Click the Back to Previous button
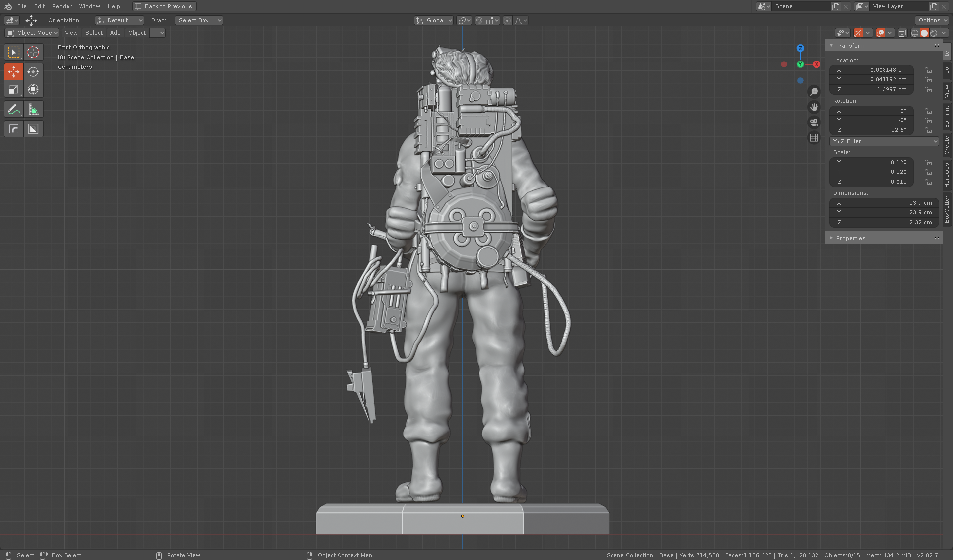The width and height of the screenshot is (953, 560). [164, 6]
